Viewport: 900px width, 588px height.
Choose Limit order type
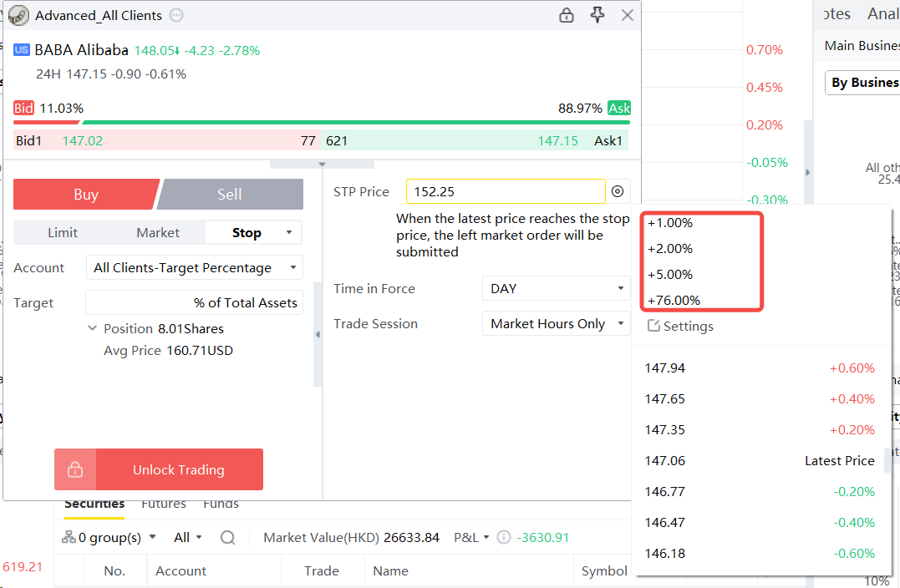63,233
